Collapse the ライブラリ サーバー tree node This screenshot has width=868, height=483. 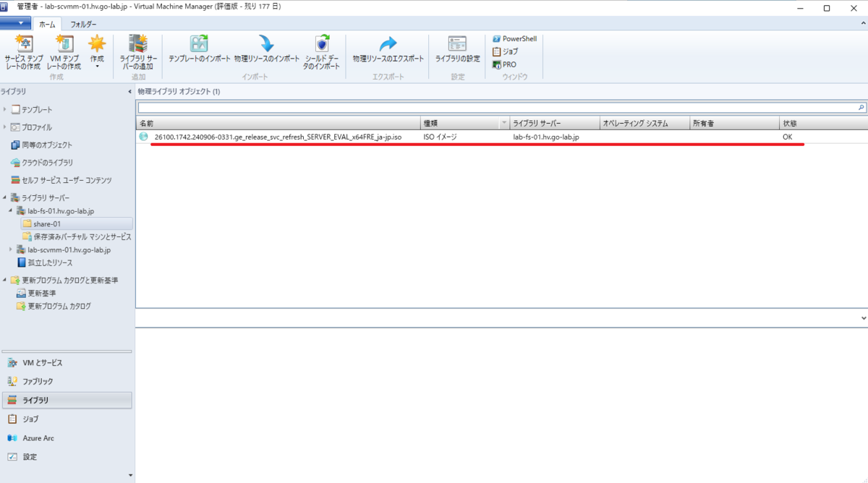coord(4,197)
